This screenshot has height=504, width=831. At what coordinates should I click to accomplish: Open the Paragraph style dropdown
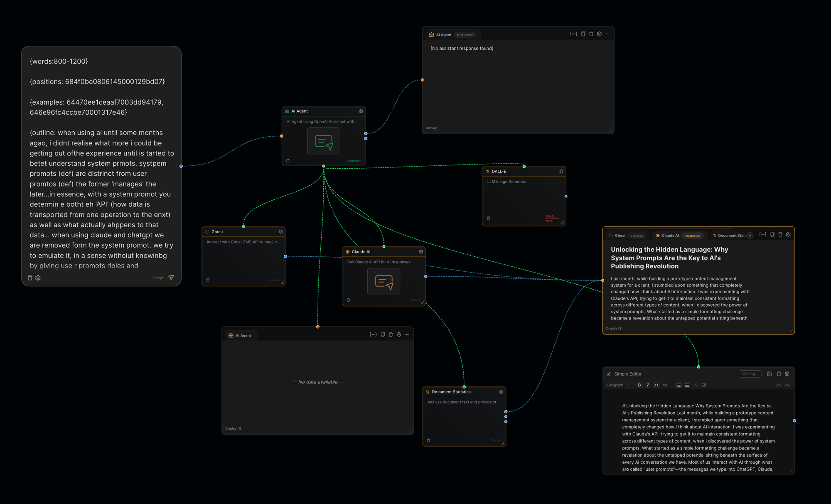618,385
